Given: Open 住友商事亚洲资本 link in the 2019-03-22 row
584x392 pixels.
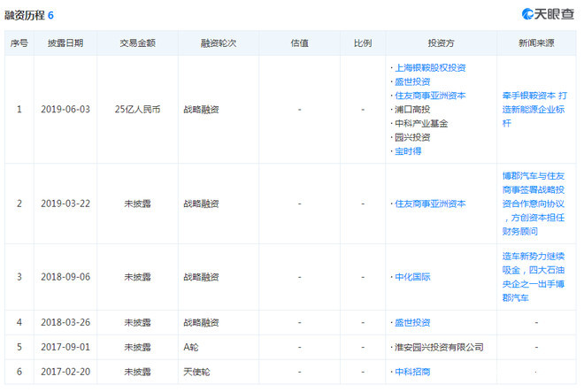Looking at the screenshot, I should pyautogui.click(x=430, y=204).
